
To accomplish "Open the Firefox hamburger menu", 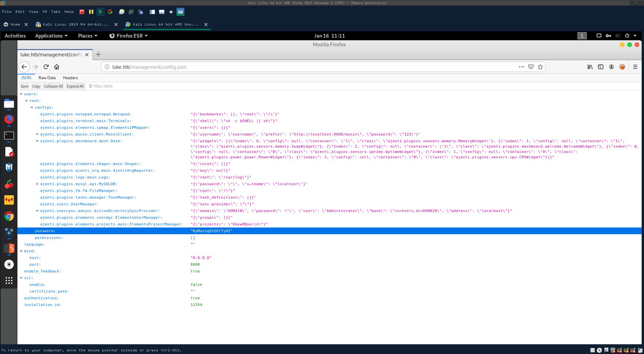I will point(635,67).
